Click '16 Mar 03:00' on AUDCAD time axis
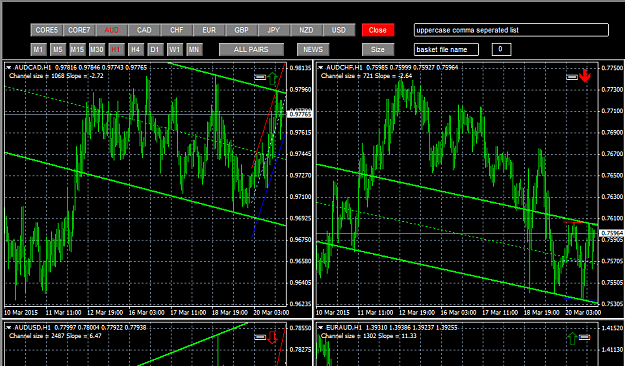625x366 pixels. pos(146,313)
